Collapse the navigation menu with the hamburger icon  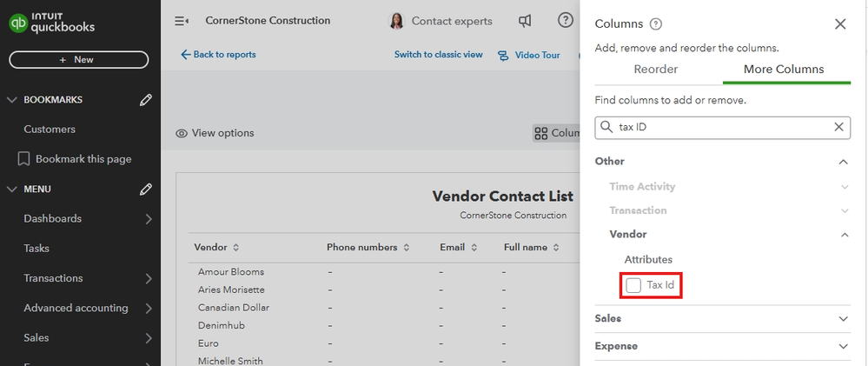[x=182, y=21]
